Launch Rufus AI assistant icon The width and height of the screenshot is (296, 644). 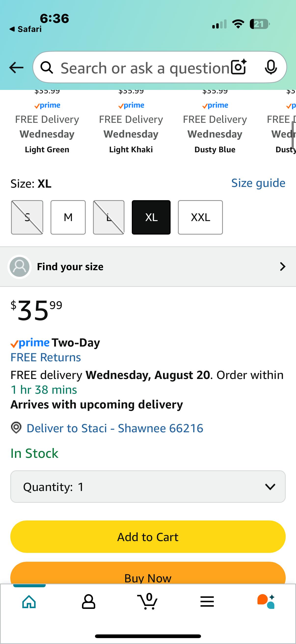[266, 602]
